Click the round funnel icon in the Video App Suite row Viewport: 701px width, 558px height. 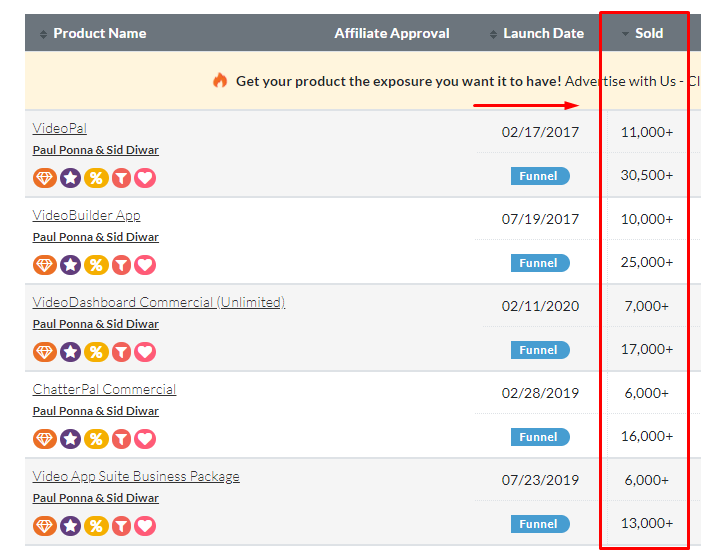click(x=121, y=526)
